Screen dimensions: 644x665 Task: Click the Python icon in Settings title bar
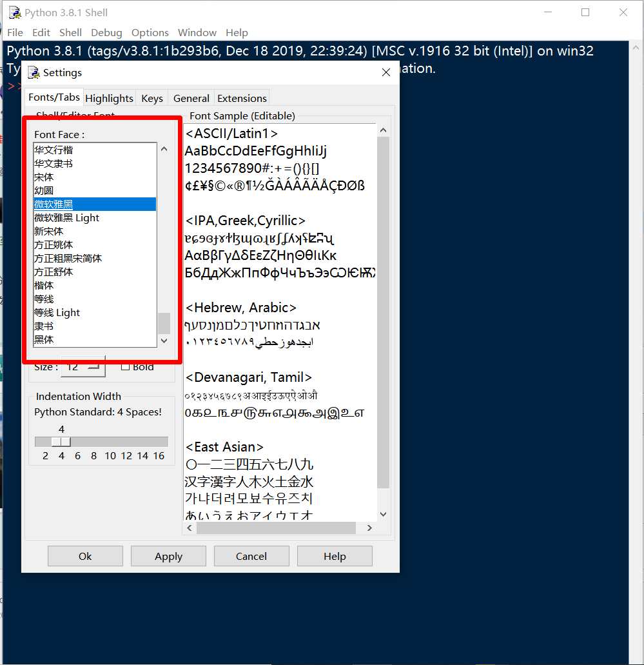[x=34, y=72]
